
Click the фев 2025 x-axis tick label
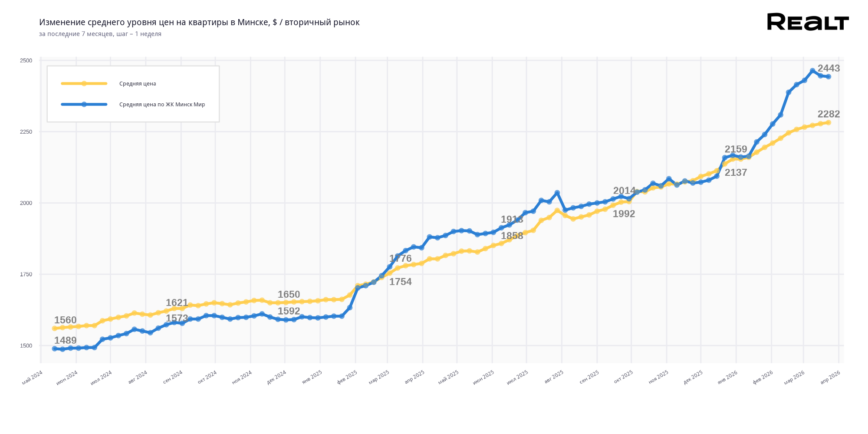pyautogui.click(x=347, y=377)
